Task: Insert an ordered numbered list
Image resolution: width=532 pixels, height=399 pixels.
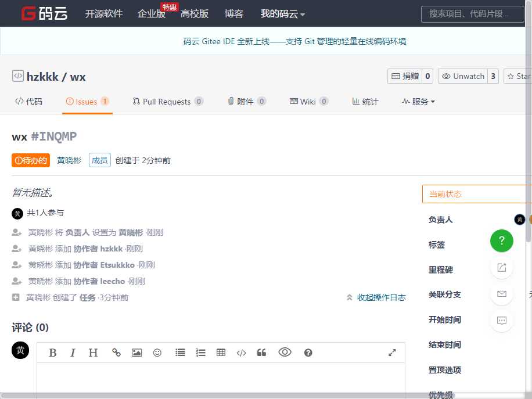Action: tap(200, 353)
